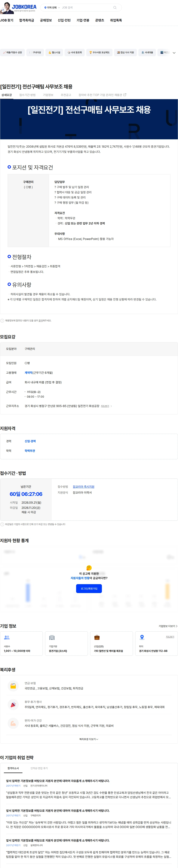Image resolution: width=178 pixels, height=868 pixels.
Task: Click the search magnifier icon
Action: [x=115, y=7]
